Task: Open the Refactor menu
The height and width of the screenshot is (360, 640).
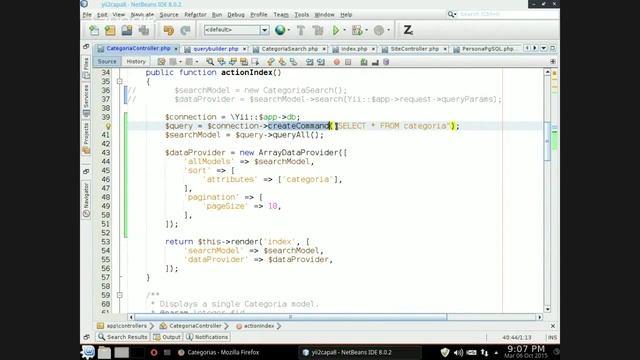Action: click(195, 15)
